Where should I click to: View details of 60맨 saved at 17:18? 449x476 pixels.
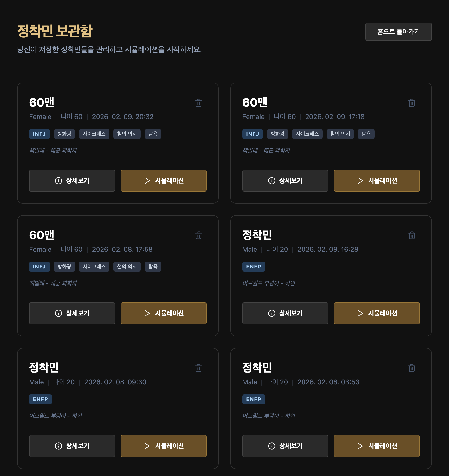[285, 181]
